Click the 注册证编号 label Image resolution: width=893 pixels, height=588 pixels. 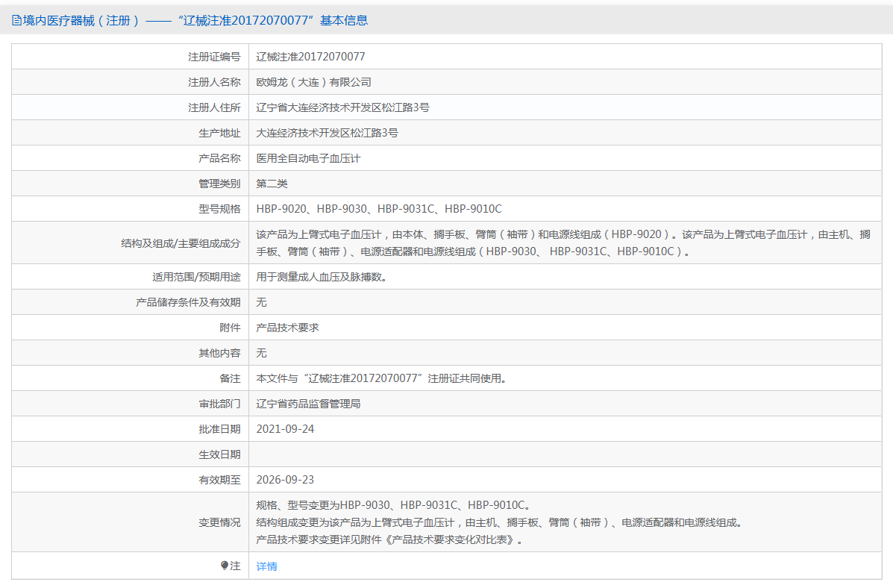(214, 57)
